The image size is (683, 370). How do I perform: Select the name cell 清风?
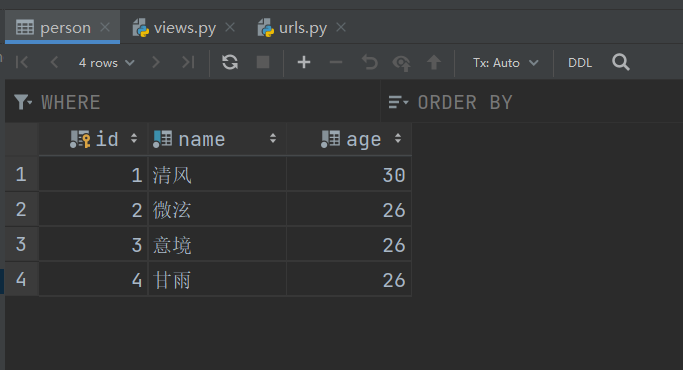pyautogui.click(x=217, y=174)
